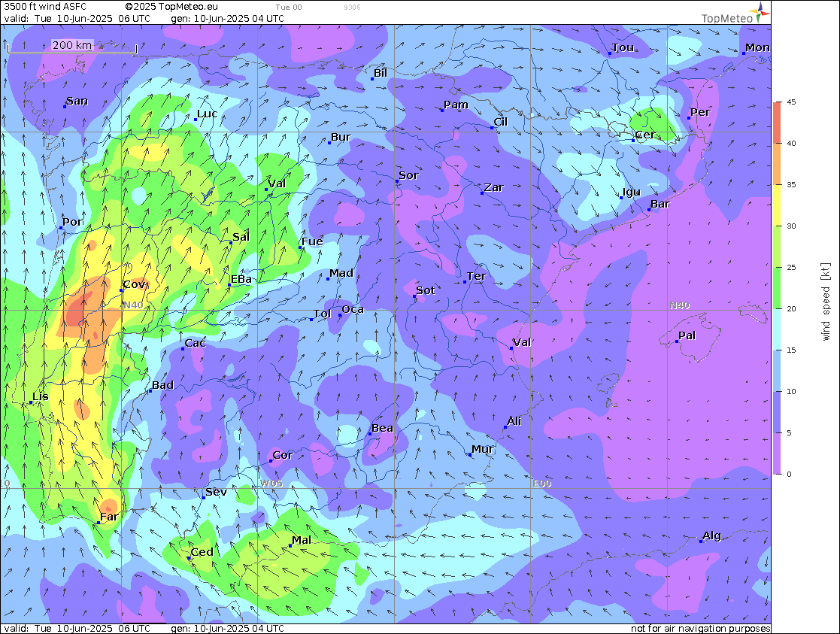Click the 'E00' longitude grid label
This screenshot has height=634, width=840.
pyautogui.click(x=542, y=484)
